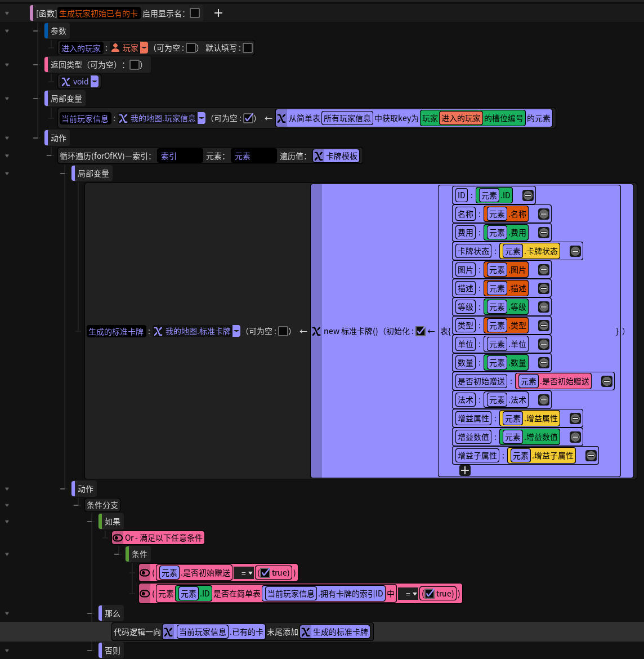Click the X icon before void
This screenshot has width=644, height=659.
click(65, 82)
